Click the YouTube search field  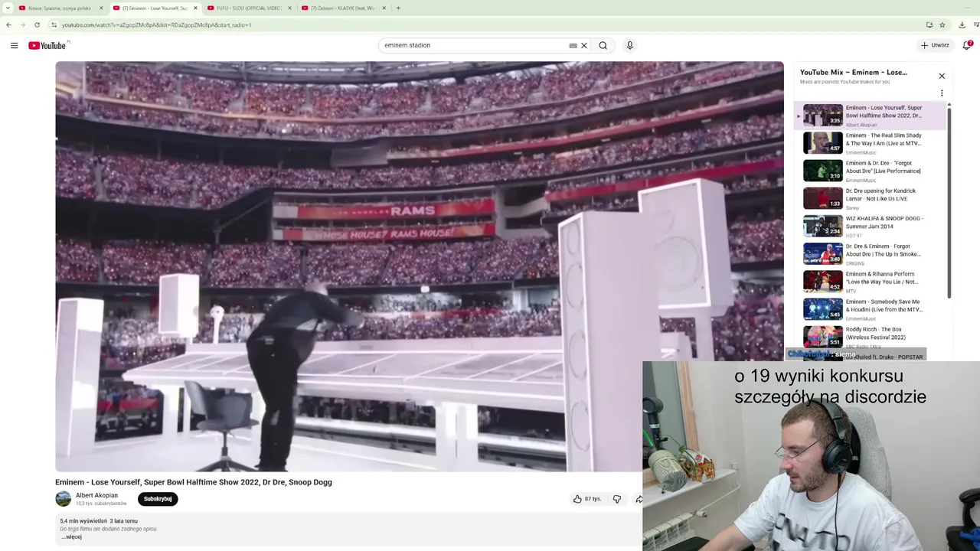(475, 45)
